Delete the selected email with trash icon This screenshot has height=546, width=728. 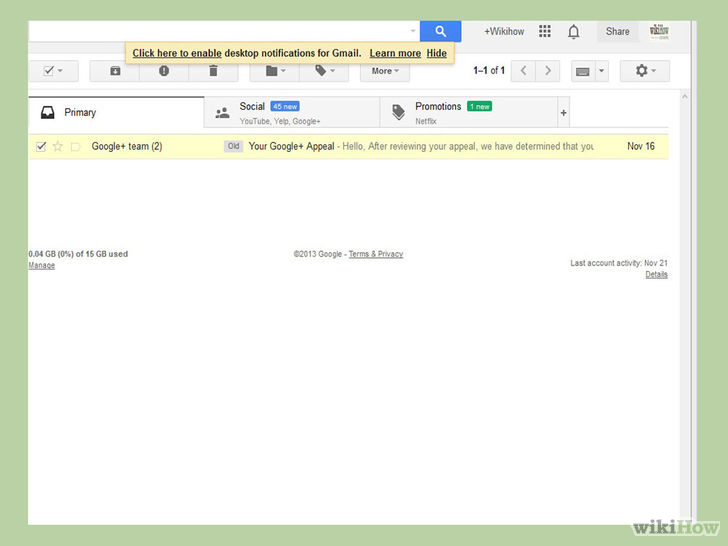[213, 71]
